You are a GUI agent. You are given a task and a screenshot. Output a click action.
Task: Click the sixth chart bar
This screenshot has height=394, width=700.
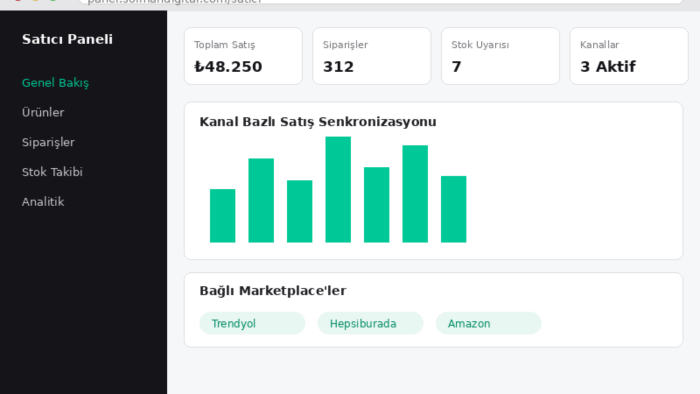click(x=415, y=194)
